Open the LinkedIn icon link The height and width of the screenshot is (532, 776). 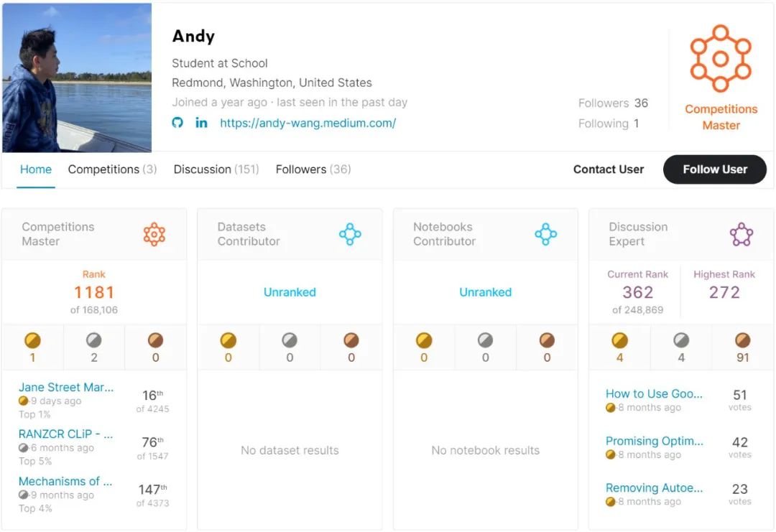point(201,123)
